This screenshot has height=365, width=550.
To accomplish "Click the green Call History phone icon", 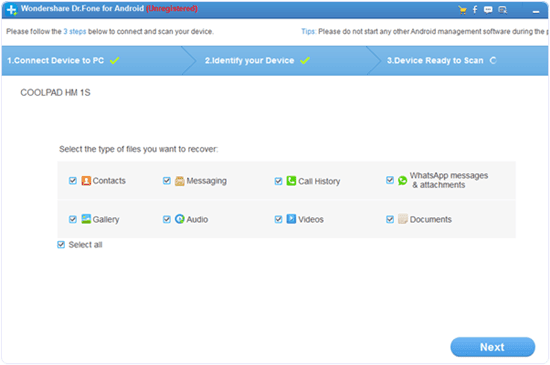I will 291,181.
